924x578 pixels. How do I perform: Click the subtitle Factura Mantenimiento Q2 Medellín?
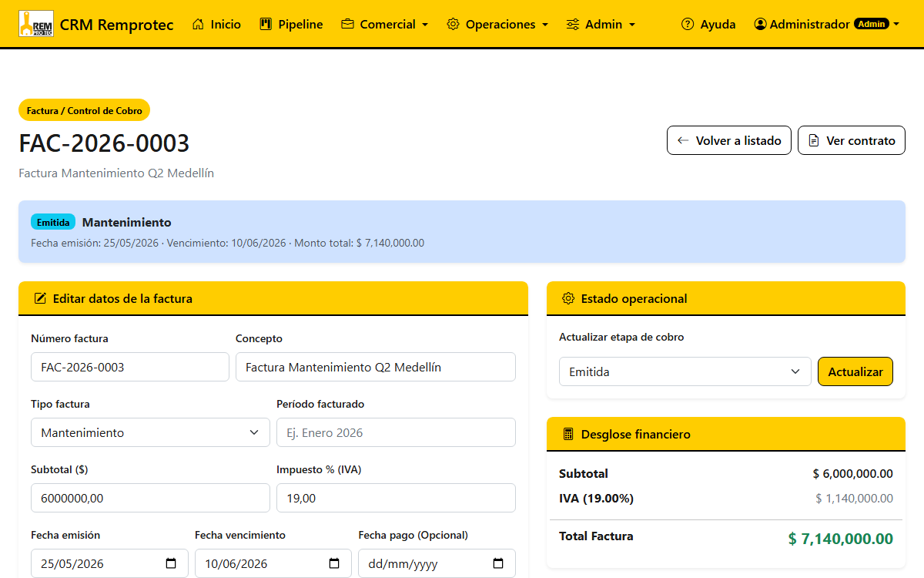pos(116,173)
